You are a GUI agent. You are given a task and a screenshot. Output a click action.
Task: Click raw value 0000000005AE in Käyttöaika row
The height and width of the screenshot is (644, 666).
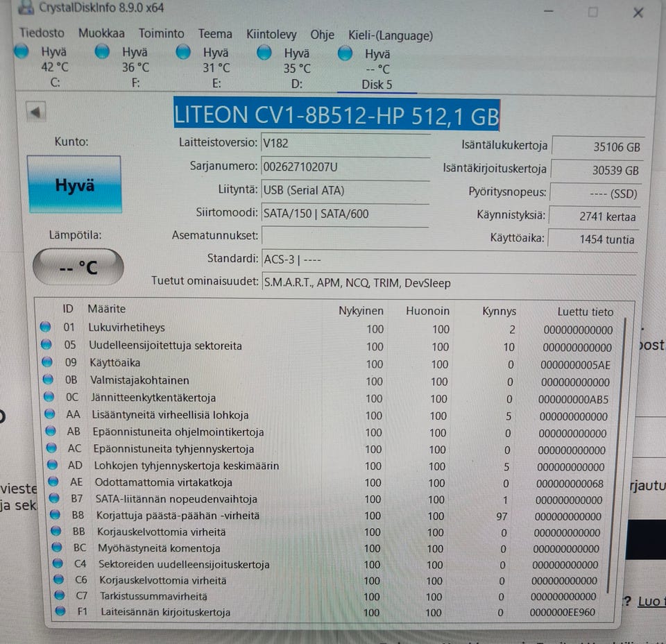pos(575,365)
